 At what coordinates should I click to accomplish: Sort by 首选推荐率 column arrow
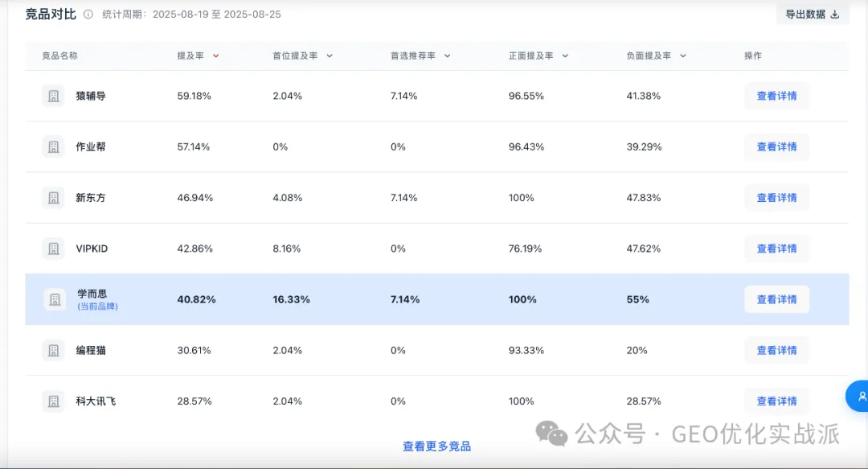click(x=448, y=56)
